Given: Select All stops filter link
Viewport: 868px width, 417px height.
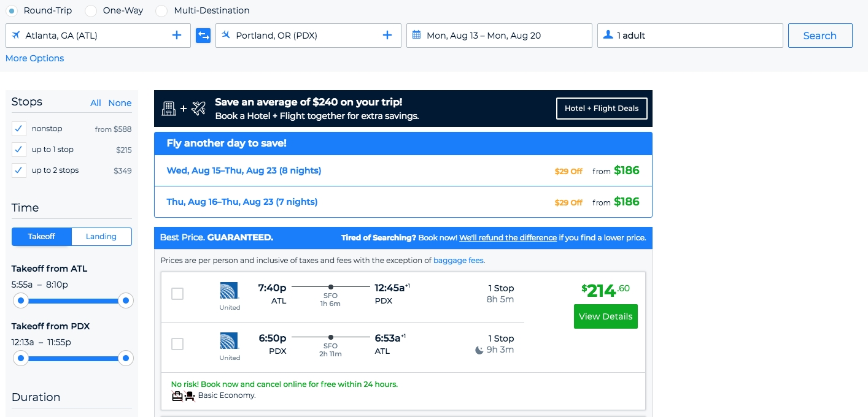Looking at the screenshot, I should (x=96, y=103).
